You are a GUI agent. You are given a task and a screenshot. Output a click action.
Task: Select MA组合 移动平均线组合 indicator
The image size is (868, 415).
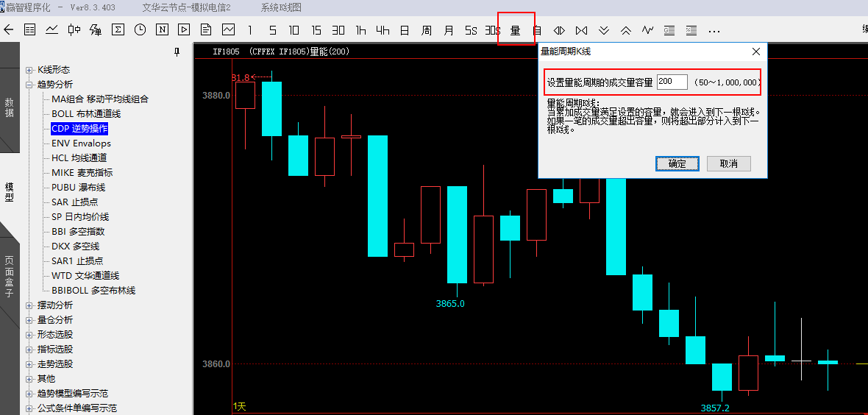[100, 99]
